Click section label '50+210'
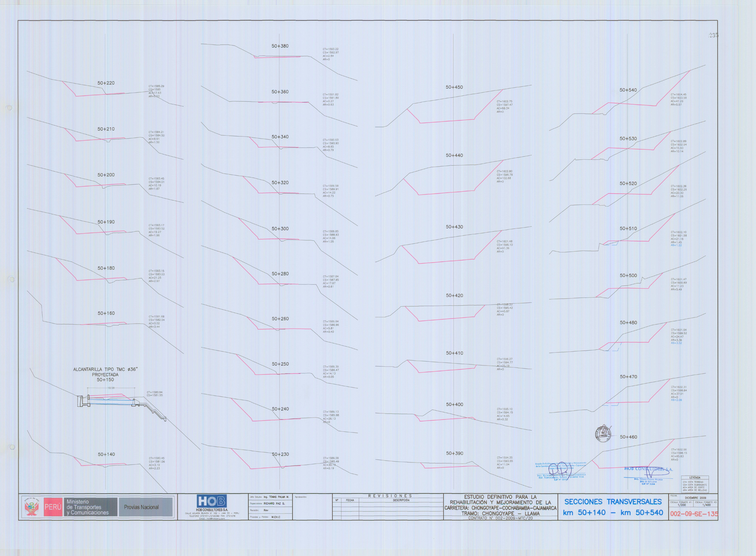 (x=106, y=129)
